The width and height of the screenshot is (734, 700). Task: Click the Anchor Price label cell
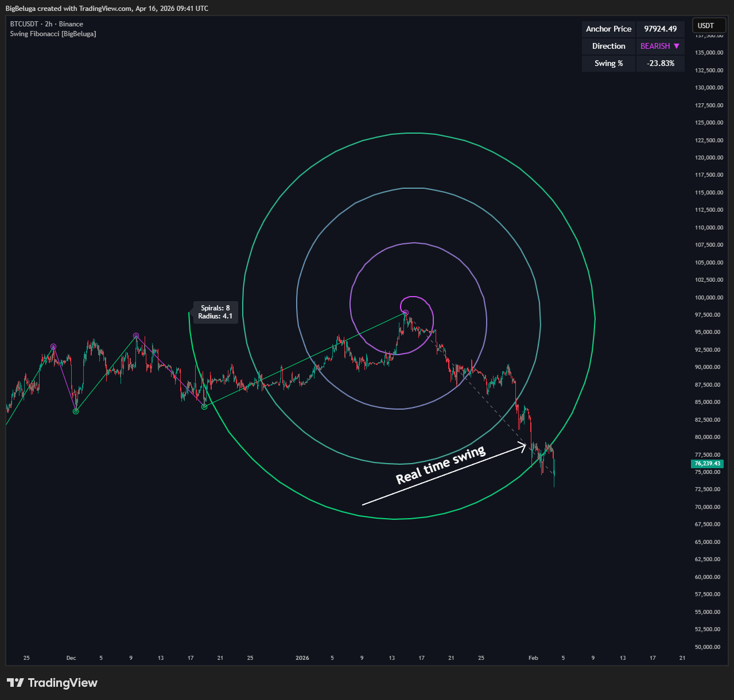click(x=609, y=29)
